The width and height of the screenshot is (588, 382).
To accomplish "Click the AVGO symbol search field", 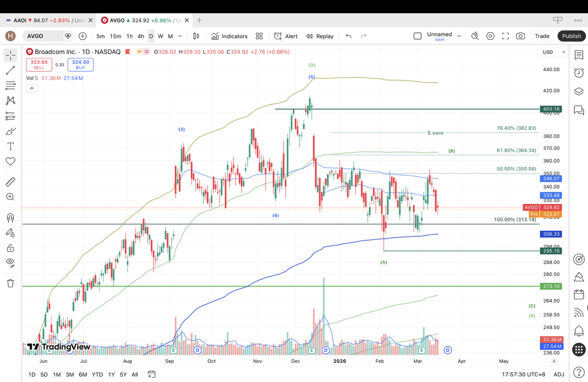I will coord(44,36).
